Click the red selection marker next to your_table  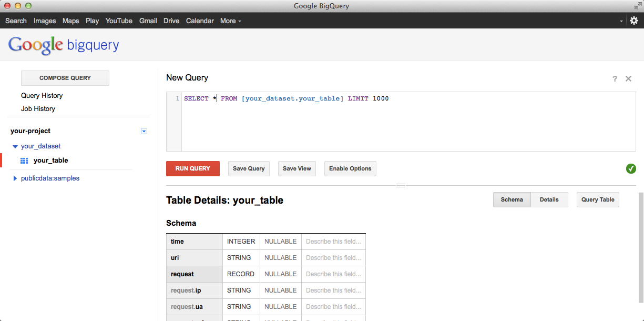click(x=2, y=160)
